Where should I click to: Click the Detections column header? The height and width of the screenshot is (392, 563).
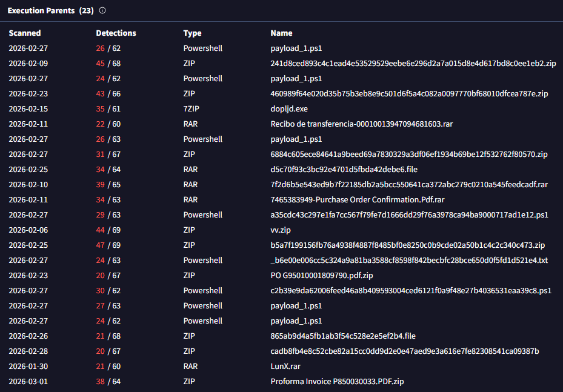pos(116,33)
